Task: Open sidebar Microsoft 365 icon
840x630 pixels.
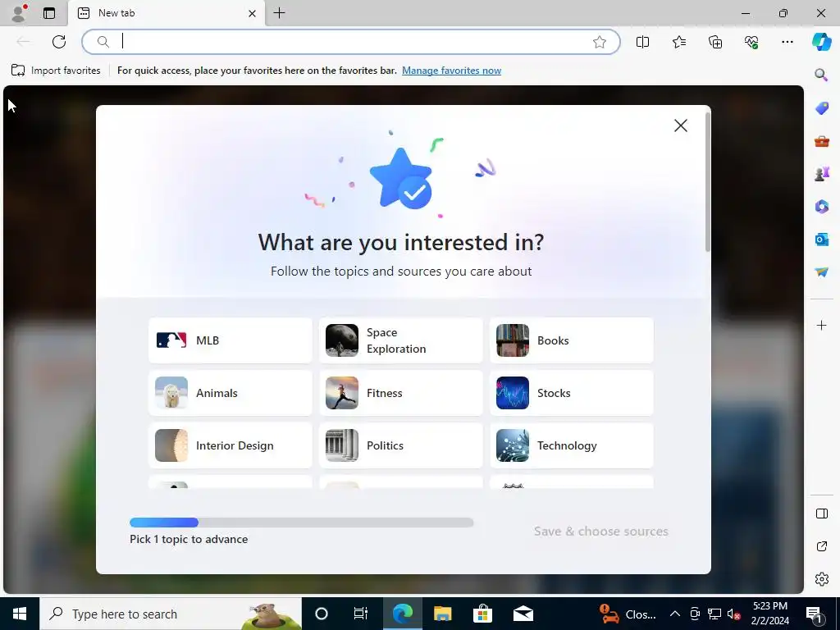Action: point(822,206)
